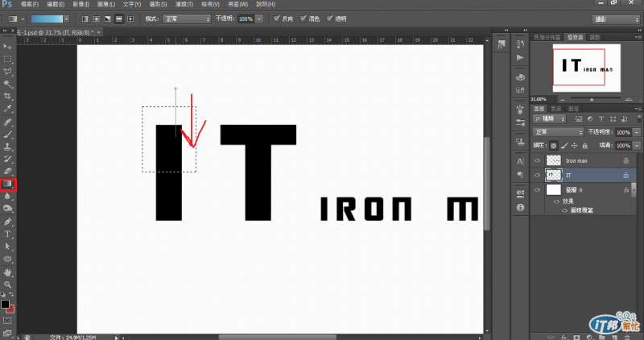Toggle lock transparent pixels button
644x340 pixels.
[554, 146]
